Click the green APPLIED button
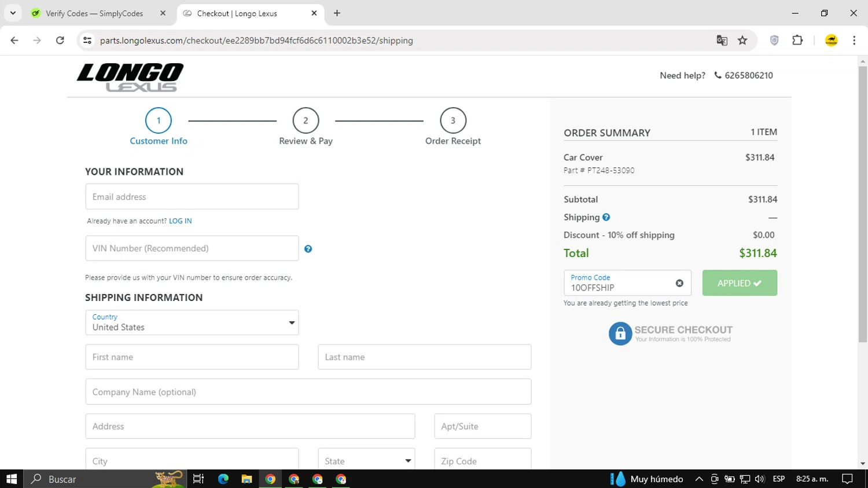The image size is (868, 488). click(x=740, y=283)
